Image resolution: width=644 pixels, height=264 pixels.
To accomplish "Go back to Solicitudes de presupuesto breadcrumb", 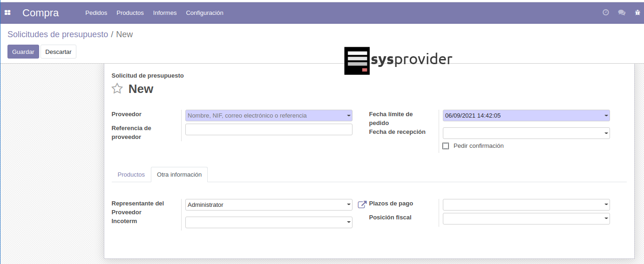I will [58, 34].
